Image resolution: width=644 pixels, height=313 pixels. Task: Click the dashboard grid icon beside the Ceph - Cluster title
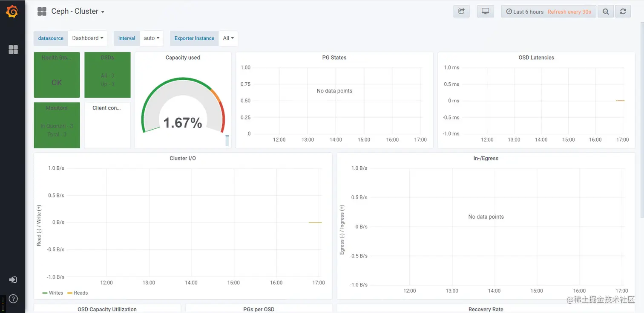point(42,12)
